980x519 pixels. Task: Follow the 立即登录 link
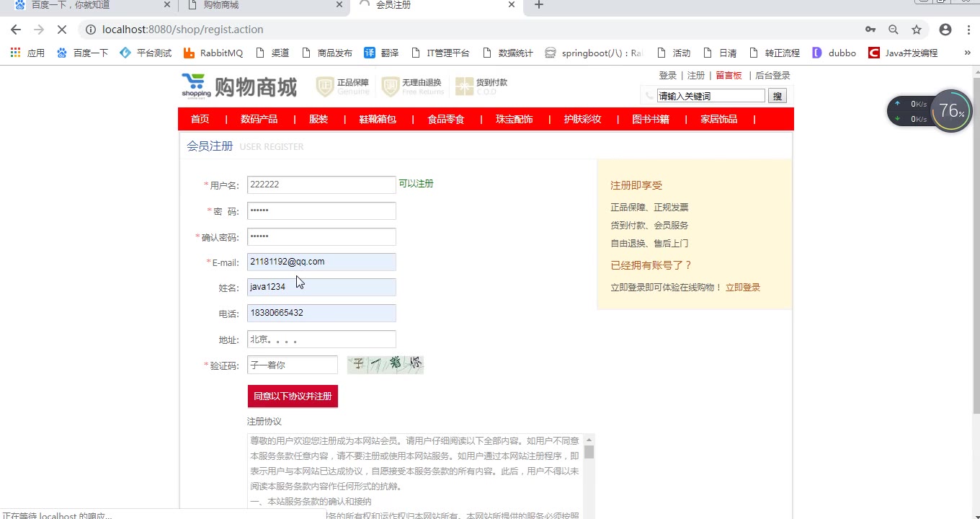pos(742,288)
